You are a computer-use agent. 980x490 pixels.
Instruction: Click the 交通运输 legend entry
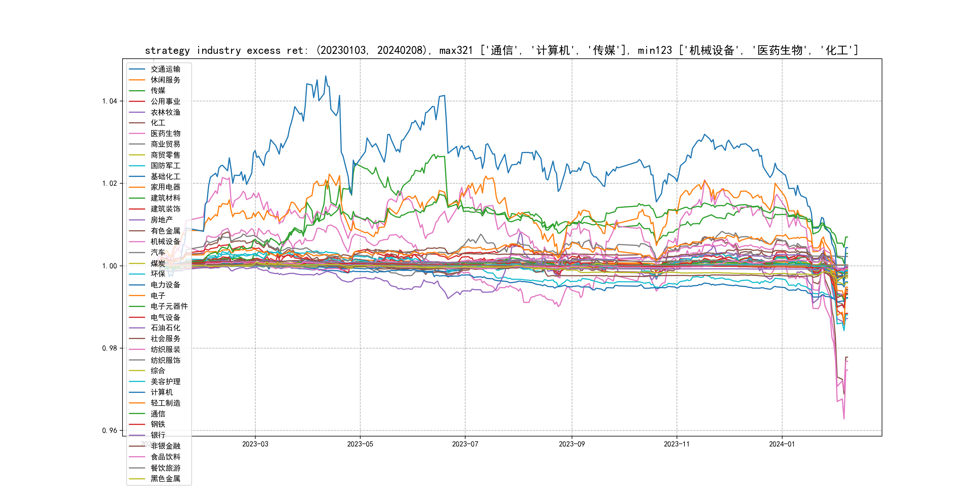pos(165,69)
